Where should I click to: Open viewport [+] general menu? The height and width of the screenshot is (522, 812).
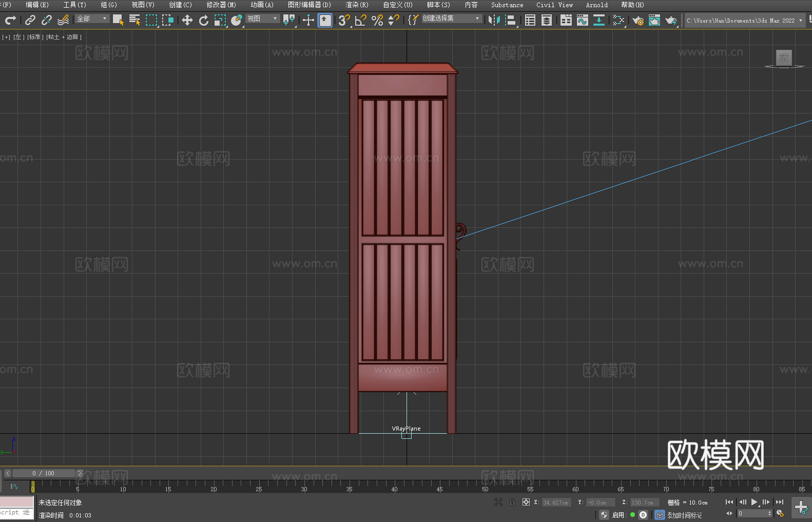click(x=6, y=37)
